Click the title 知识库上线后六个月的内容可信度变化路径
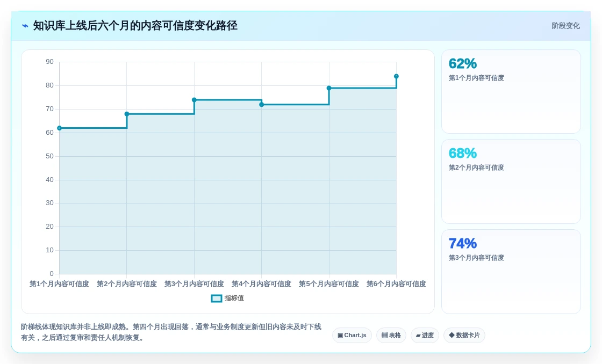602x364 pixels. point(135,26)
